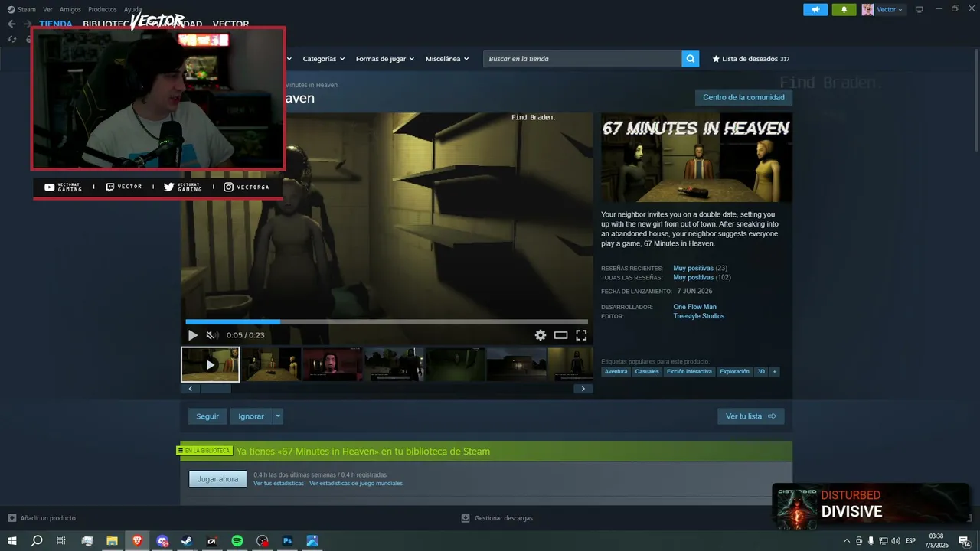This screenshot has width=980, height=551.
Task: Select the Aventura tag
Action: 616,372
